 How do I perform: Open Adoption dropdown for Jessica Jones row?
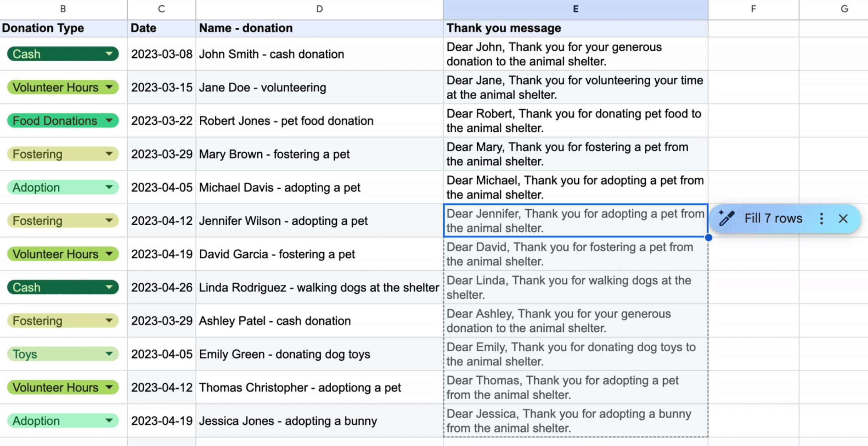pyautogui.click(x=109, y=421)
